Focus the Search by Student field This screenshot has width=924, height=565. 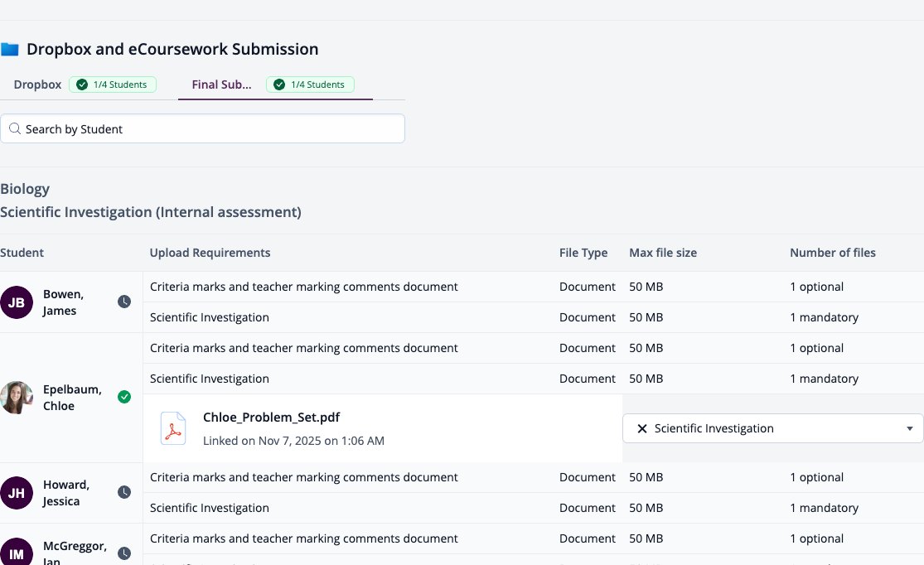coord(202,128)
